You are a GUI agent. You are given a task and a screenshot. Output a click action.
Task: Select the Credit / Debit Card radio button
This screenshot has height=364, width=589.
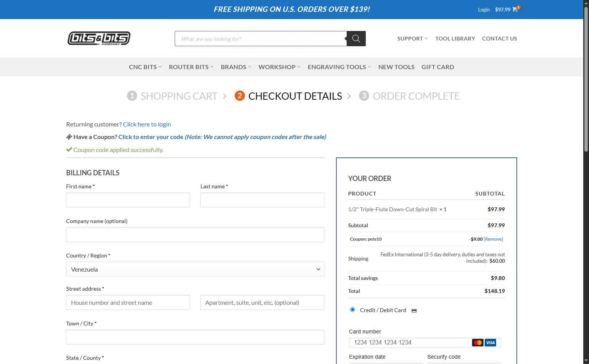coord(352,309)
